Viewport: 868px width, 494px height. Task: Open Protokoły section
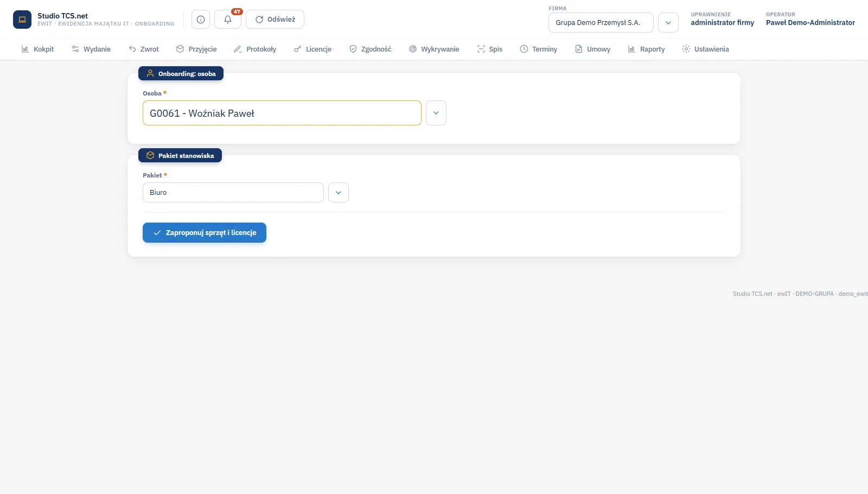[x=255, y=49]
